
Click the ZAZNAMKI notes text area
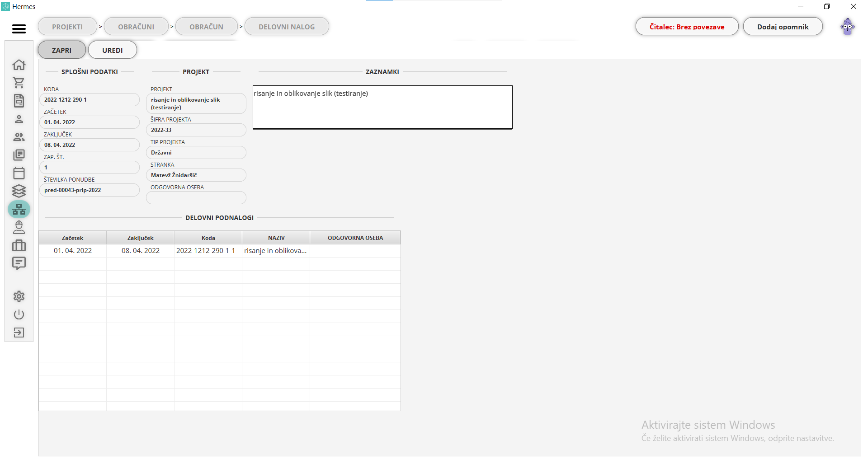[x=382, y=108]
